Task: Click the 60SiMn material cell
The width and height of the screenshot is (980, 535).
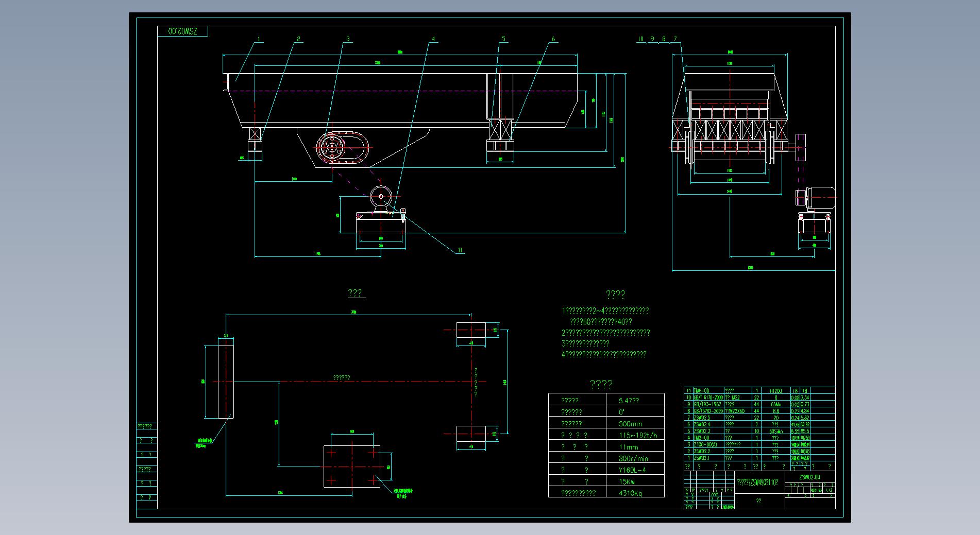Action: coord(775,431)
